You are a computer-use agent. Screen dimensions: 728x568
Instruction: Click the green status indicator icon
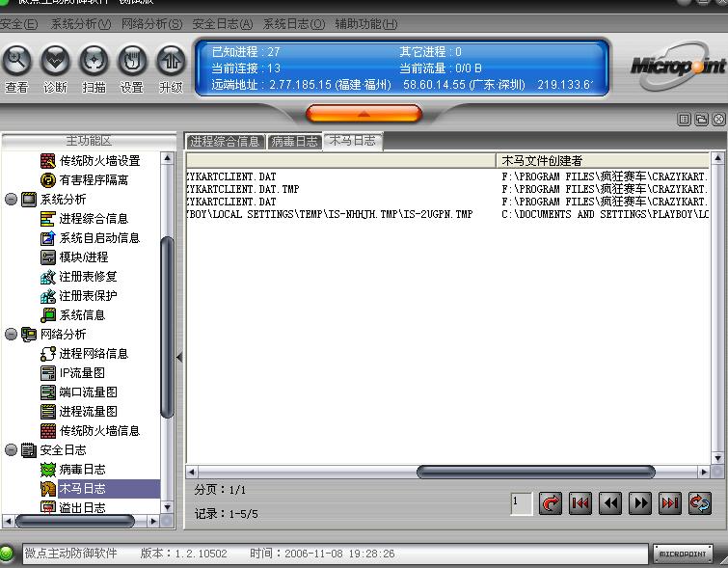(x=7, y=554)
